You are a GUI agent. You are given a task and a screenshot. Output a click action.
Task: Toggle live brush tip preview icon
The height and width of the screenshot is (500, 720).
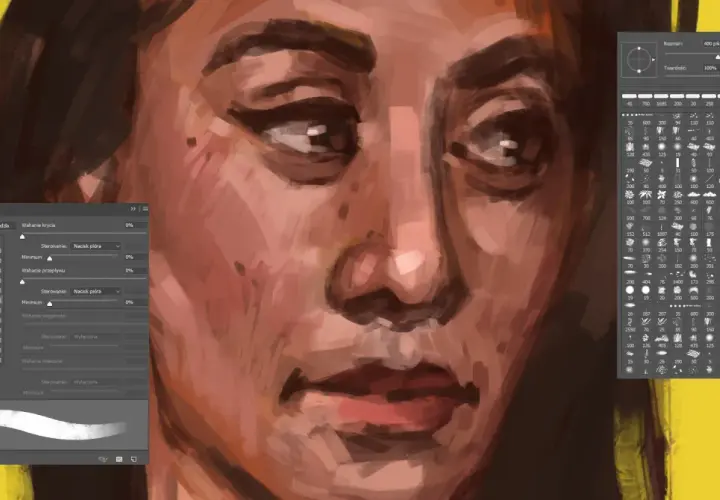[103, 459]
